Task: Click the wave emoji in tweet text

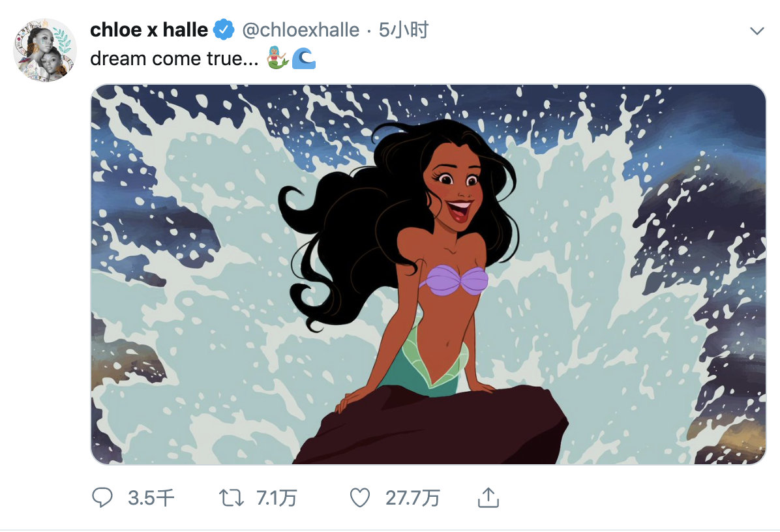Action: (x=304, y=59)
